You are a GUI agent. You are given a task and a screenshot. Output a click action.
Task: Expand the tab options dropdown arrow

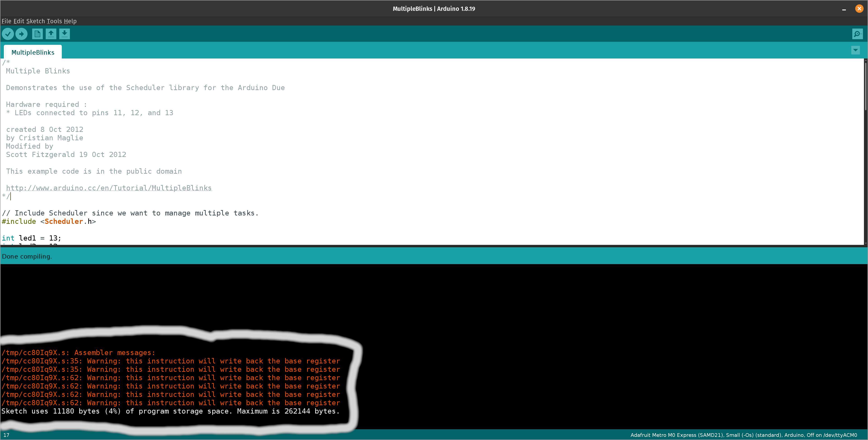[x=855, y=50]
